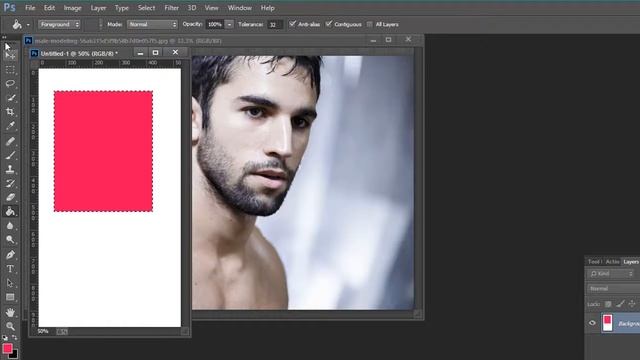Image resolution: width=640 pixels, height=360 pixels.
Task: Select the Path Selection tool
Action: click(10, 283)
